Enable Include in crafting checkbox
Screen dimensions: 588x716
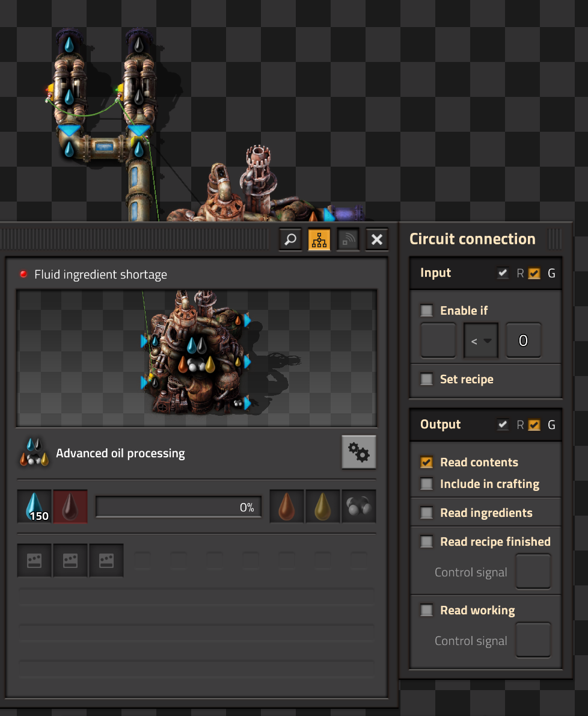(426, 484)
